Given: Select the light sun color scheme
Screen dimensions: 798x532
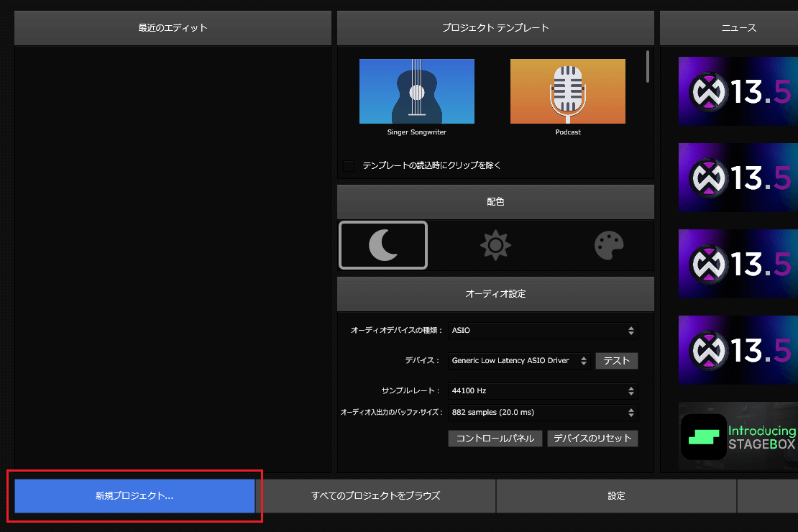Looking at the screenshot, I should coord(495,245).
